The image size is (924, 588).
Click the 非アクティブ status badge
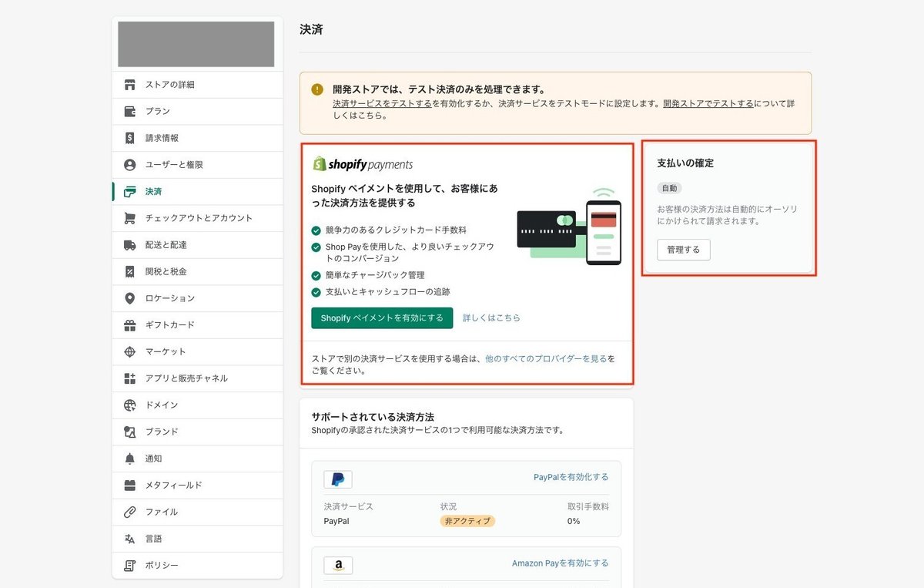(x=467, y=521)
